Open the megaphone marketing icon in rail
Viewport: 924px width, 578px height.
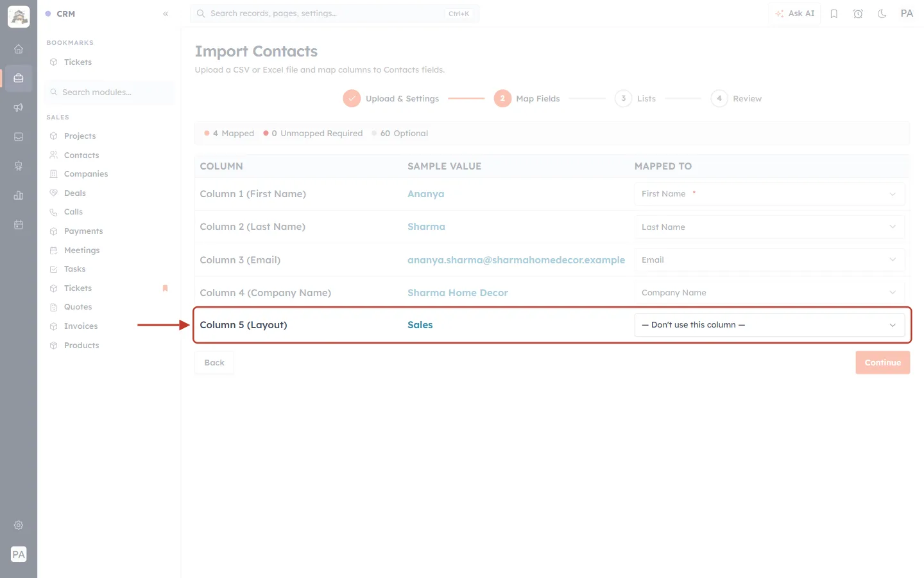pos(19,107)
